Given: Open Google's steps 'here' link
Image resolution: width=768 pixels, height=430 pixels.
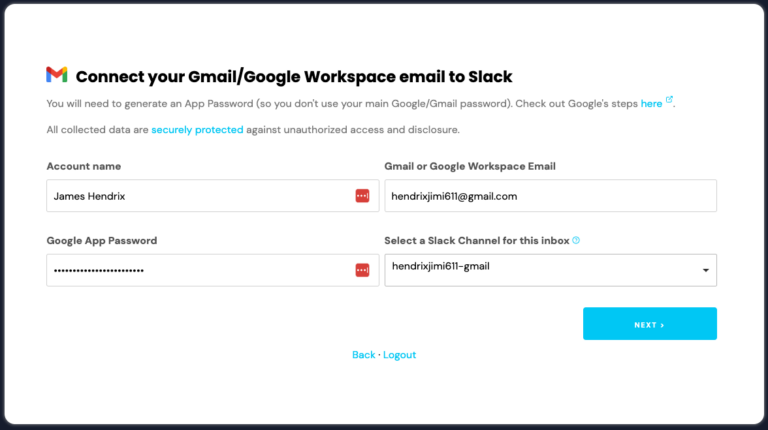Looking at the screenshot, I should (651, 104).
